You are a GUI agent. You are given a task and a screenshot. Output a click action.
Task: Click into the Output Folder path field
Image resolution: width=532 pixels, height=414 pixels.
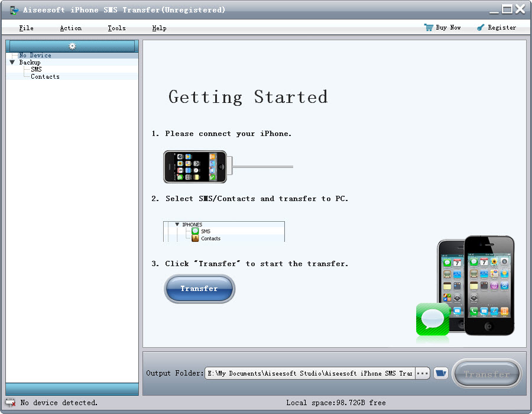coord(309,373)
